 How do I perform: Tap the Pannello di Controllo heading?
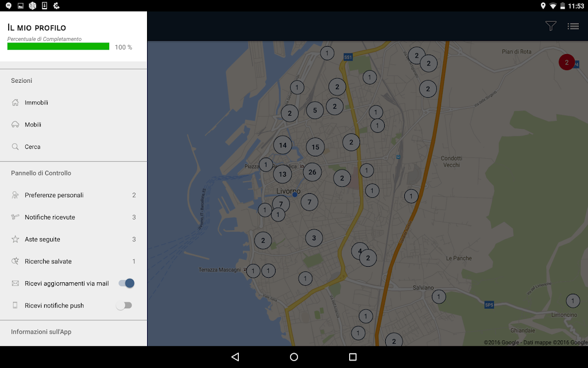pyautogui.click(x=41, y=173)
